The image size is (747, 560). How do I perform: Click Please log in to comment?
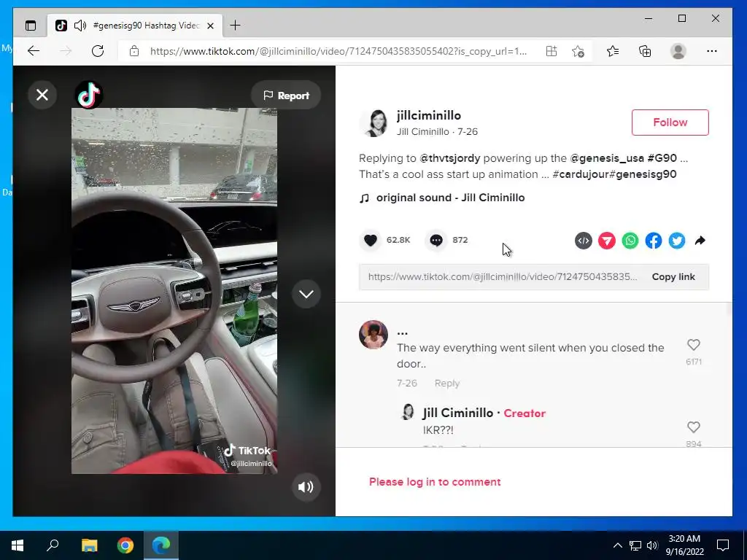(x=435, y=482)
